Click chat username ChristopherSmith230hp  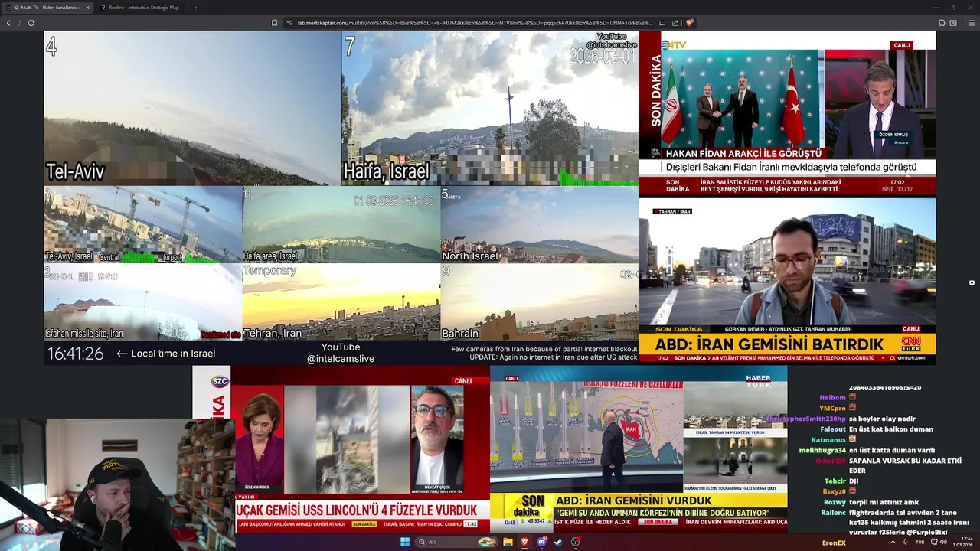(805, 419)
